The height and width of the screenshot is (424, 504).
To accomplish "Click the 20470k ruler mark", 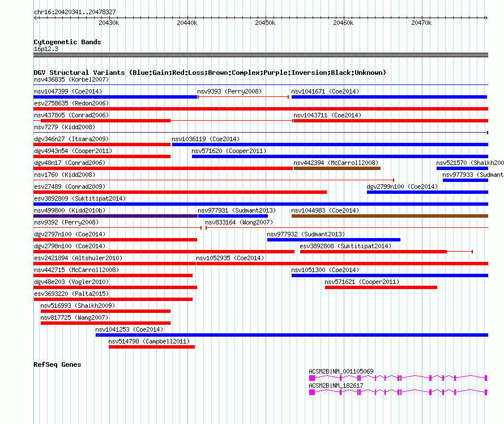I will pyautogui.click(x=421, y=23).
